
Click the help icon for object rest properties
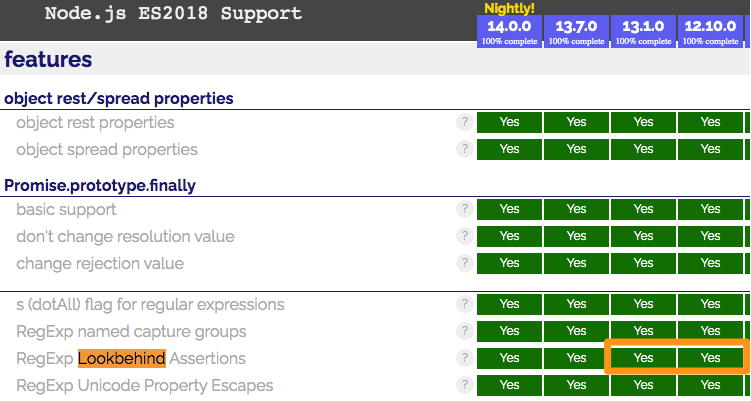tap(465, 122)
